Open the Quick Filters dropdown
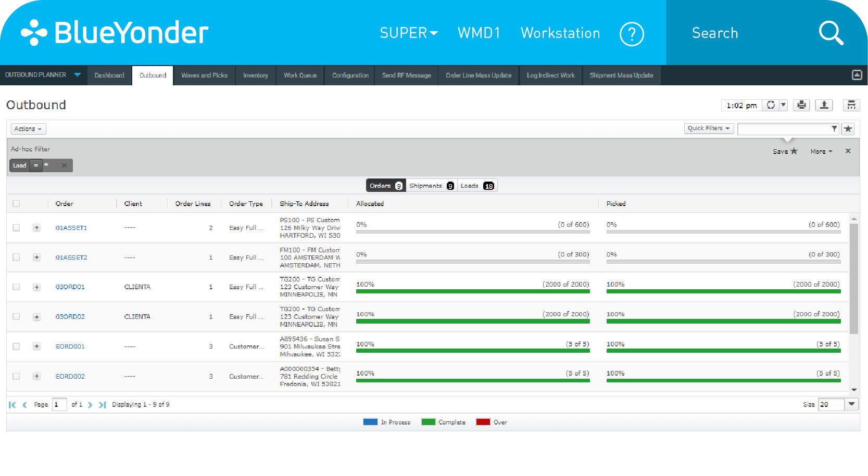868x476 pixels. (709, 128)
